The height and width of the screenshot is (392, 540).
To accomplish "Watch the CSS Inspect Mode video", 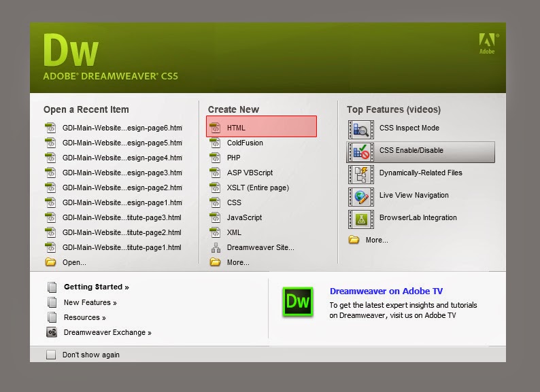I will 409,128.
